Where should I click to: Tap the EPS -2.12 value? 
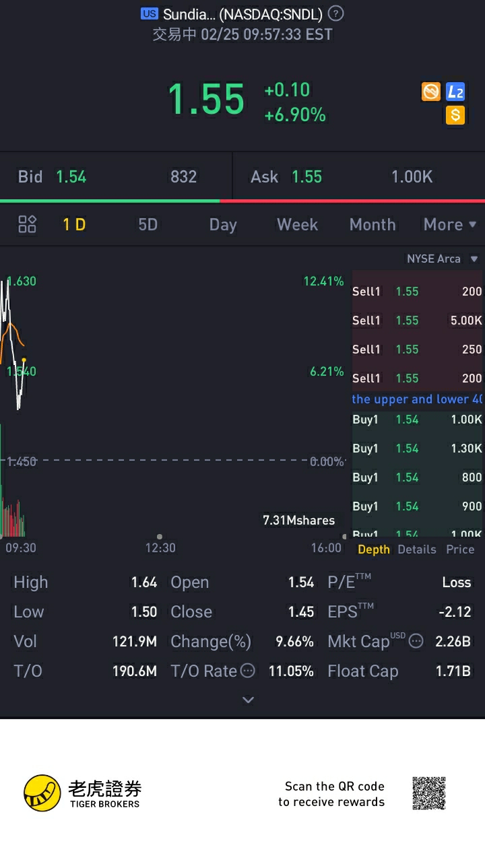click(x=455, y=612)
